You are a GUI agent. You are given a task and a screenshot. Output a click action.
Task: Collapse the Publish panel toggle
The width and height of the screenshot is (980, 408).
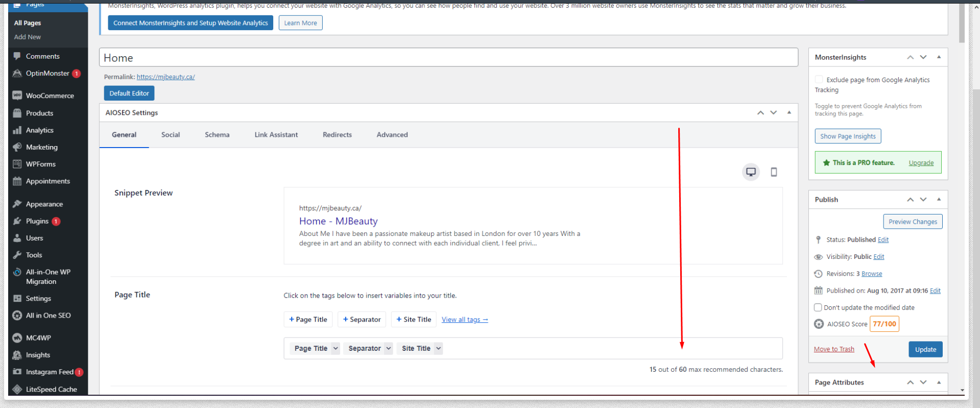click(x=939, y=199)
